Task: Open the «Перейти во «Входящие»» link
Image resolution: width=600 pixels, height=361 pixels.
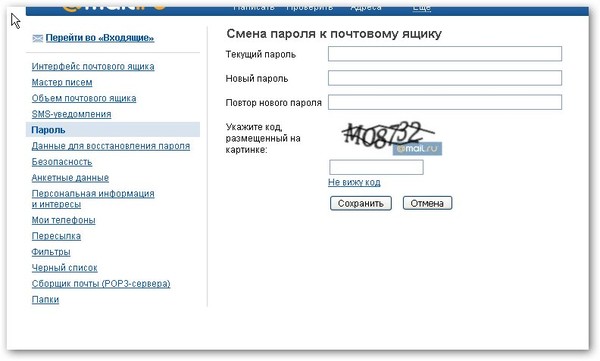Action: coord(99,38)
